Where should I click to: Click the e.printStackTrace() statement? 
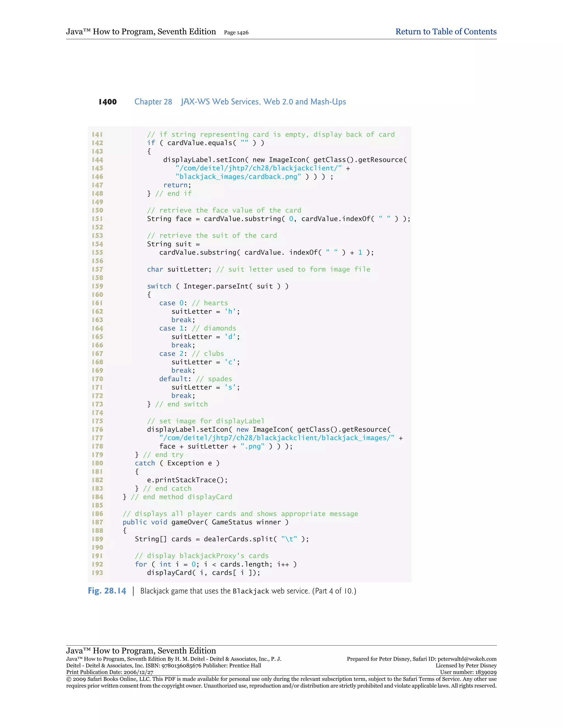coord(187,480)
